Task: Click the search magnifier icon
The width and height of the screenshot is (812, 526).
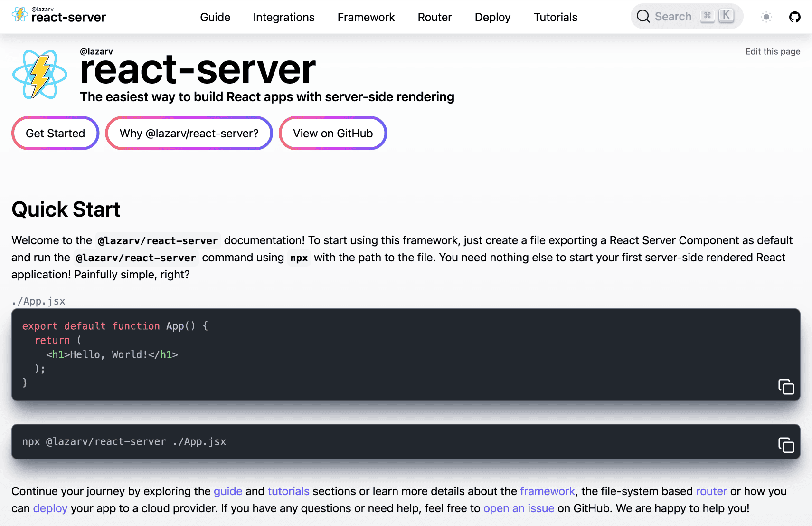Action: click(x=643, y=16)
